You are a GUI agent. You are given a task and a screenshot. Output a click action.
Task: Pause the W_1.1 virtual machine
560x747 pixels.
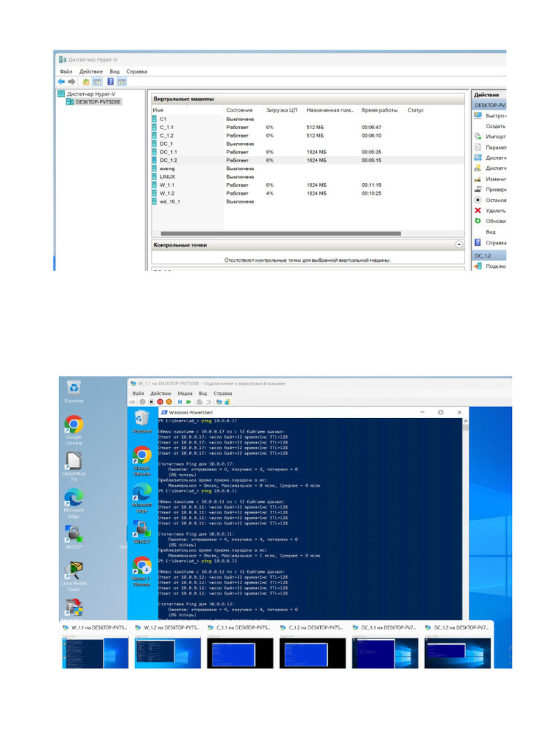pyautogui.click(x=179, y=402)
